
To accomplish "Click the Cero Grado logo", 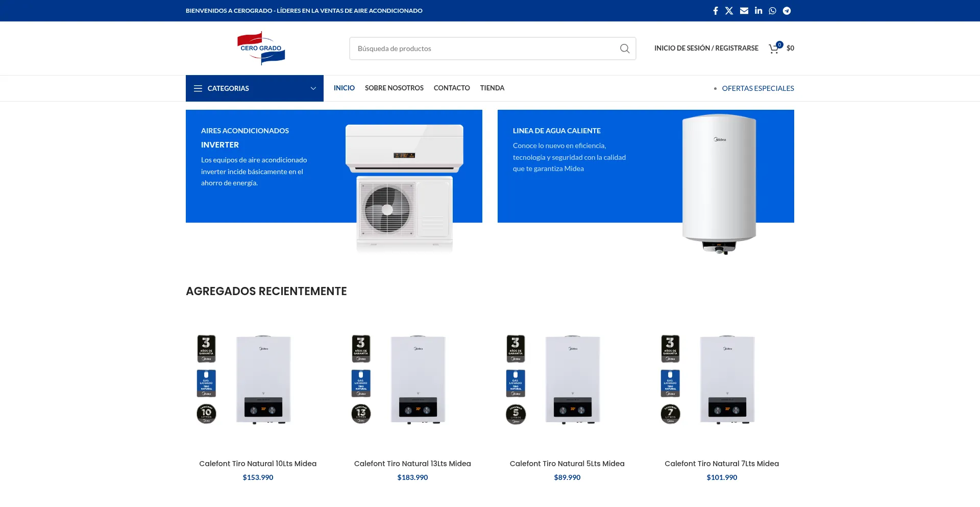I will tap(261, 49).
